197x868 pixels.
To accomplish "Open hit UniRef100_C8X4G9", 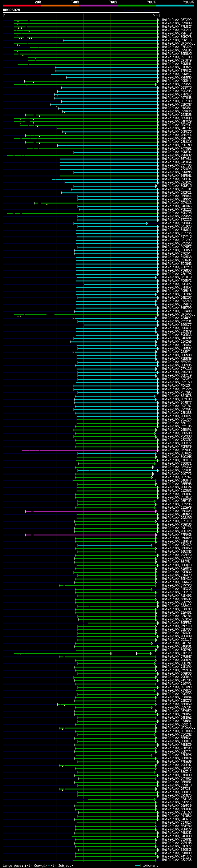I will coord(177,545).
